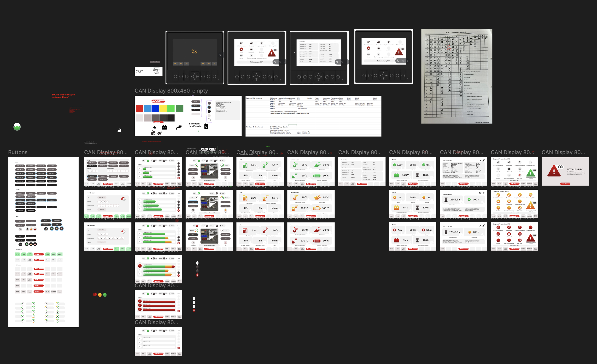Click the red swatch in the color palette

139,109
